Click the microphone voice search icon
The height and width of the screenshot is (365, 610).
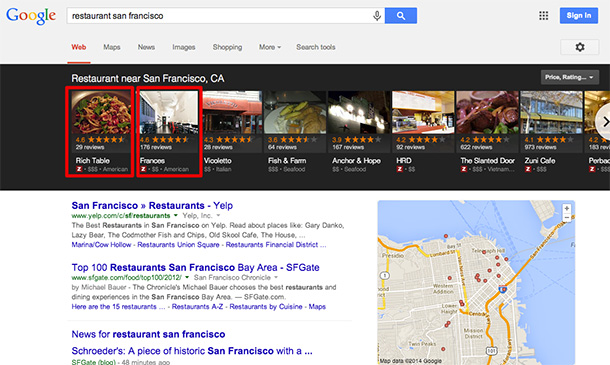tap(377, 16)
